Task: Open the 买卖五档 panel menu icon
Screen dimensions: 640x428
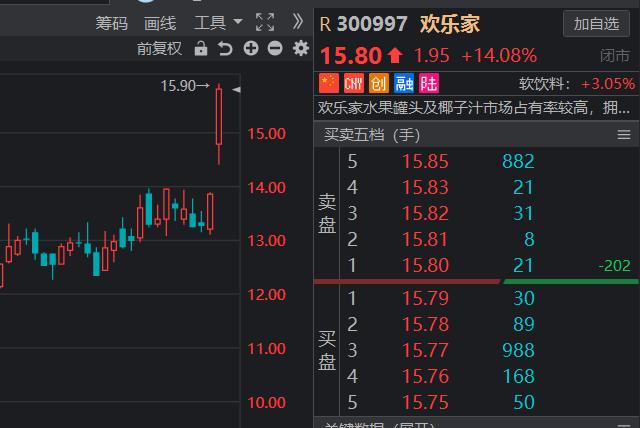Action: point(624,135)
